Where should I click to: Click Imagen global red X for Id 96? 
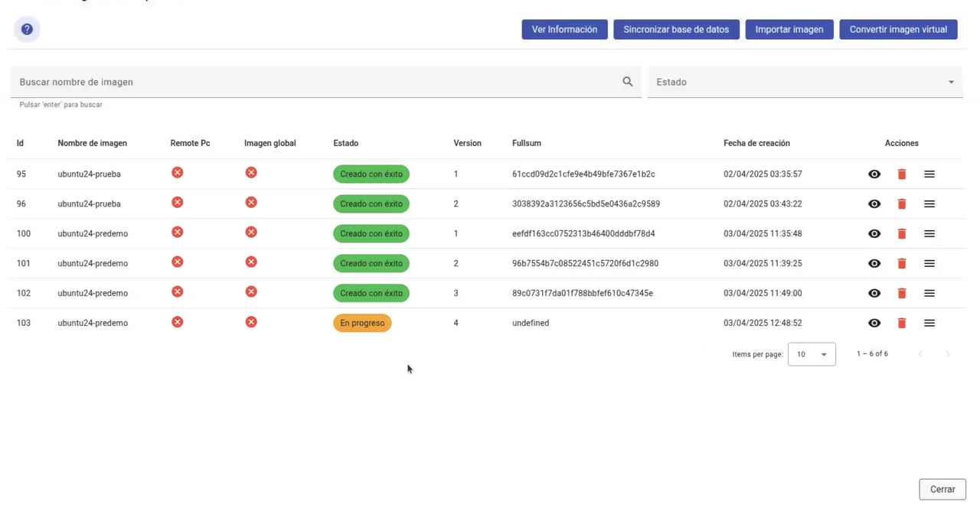coord(251,203)
